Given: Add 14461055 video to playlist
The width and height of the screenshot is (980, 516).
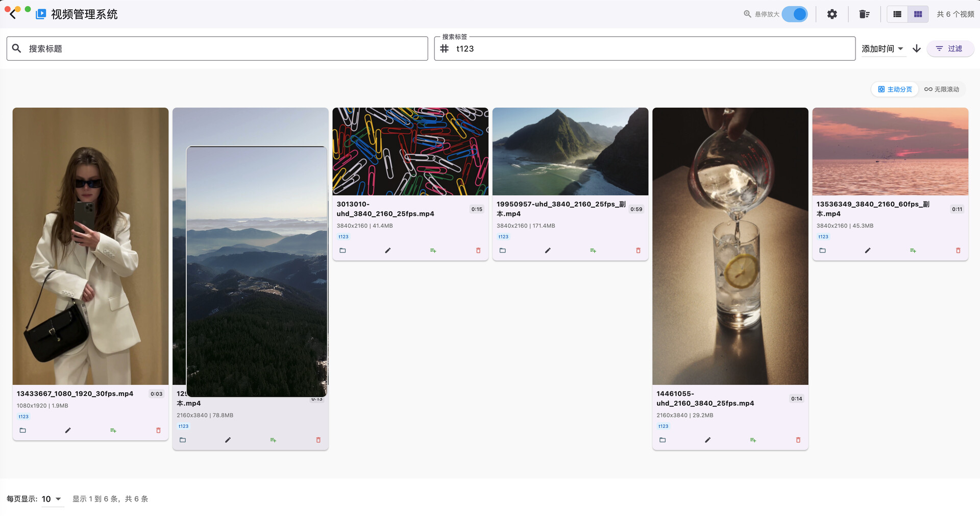Looking at the screenshot, I should [753, 440].
